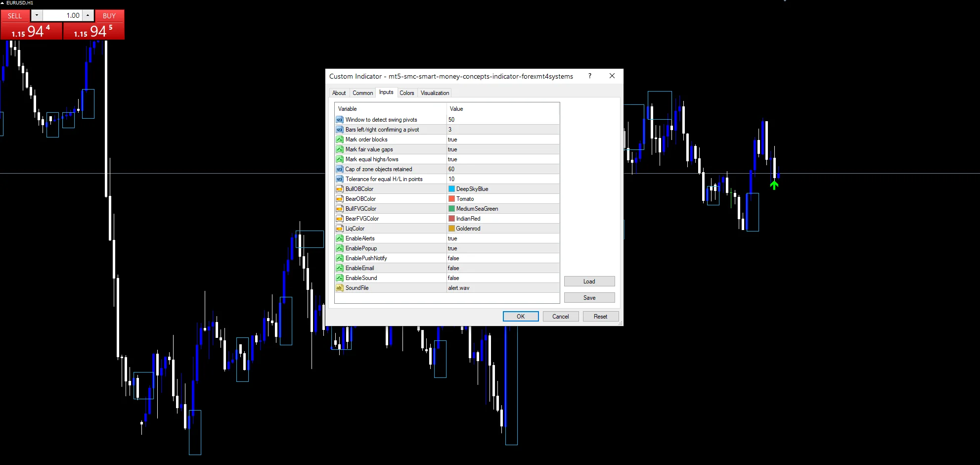Click the Save button
Screen dimensions: 980x465
589,298
